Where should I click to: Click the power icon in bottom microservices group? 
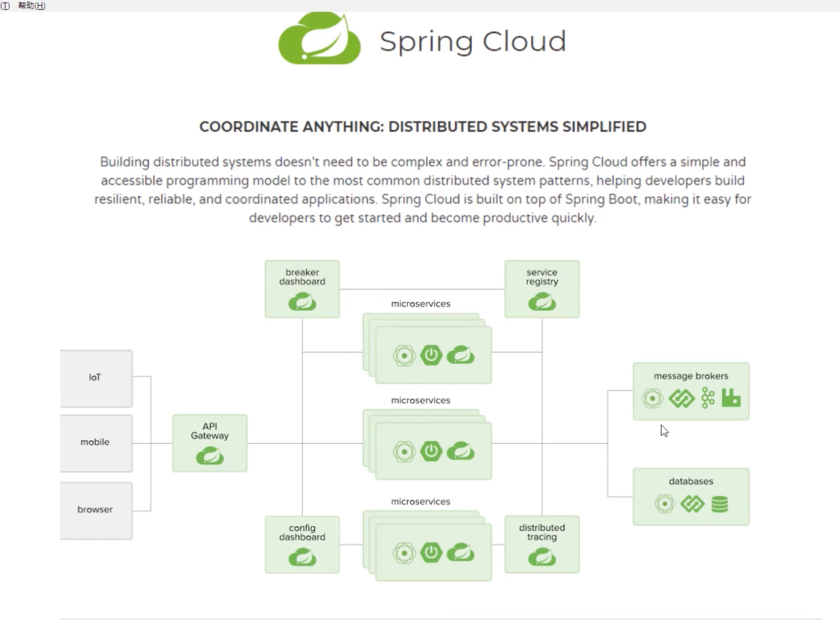click(x=431, y=553)
